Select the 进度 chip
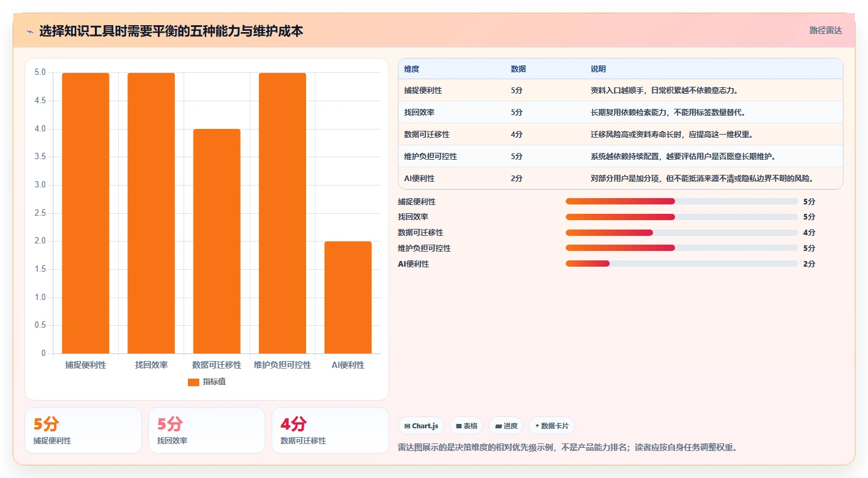Image resolution: width=868 pixels, height=478 pixels. coord(506,426)
